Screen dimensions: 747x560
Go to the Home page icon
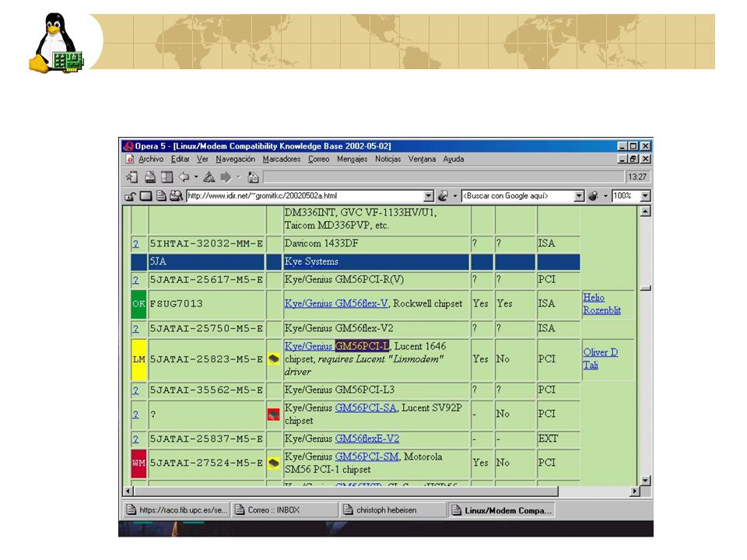[254, 177]
